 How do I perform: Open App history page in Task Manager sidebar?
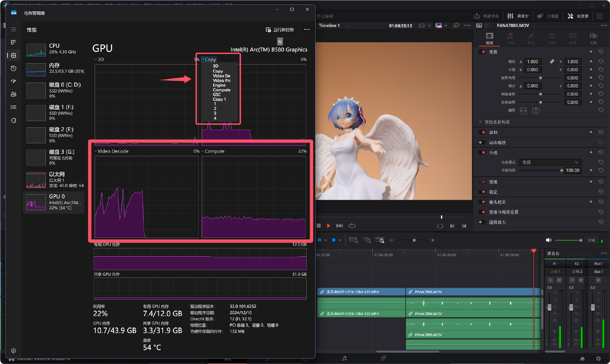pyautogui.click(x=13, y=68)
